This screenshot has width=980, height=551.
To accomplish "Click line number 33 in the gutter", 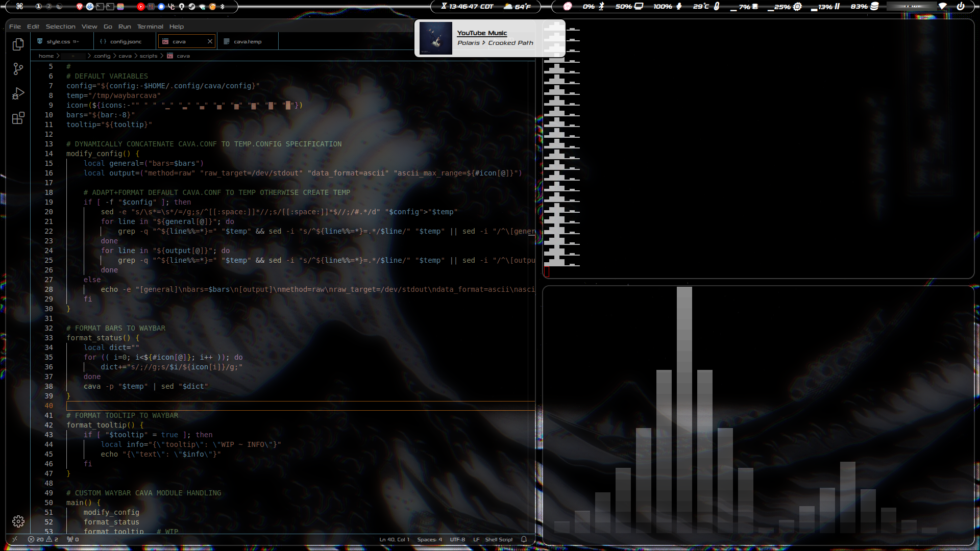I will (48, 338).
